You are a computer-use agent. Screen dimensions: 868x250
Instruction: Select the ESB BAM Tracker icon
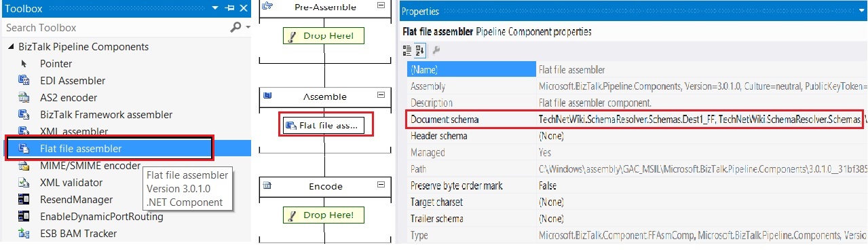(x=24, y=234)
